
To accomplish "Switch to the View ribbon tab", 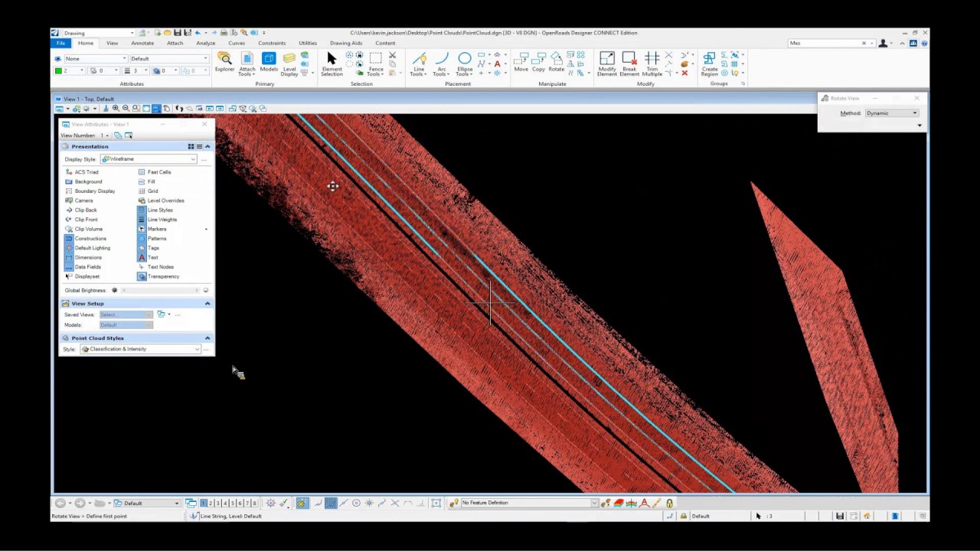I will (112, 43).
